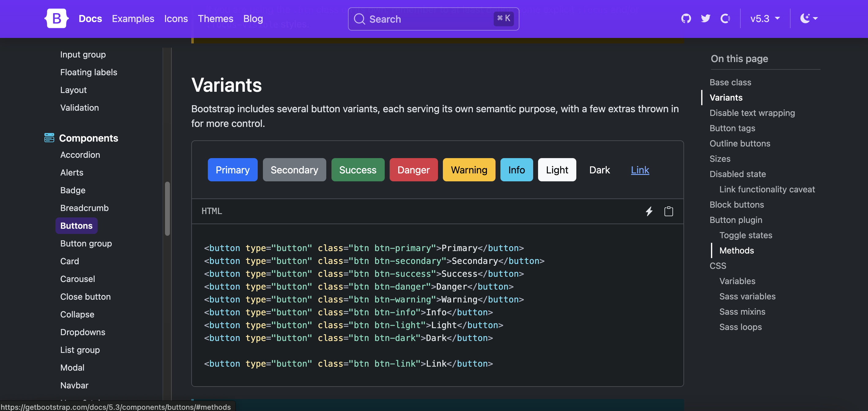The height and width of the screenshot is (411, 868).
Task: Click the Link style button
Action: pyautogui.click(x=640, y=170)
